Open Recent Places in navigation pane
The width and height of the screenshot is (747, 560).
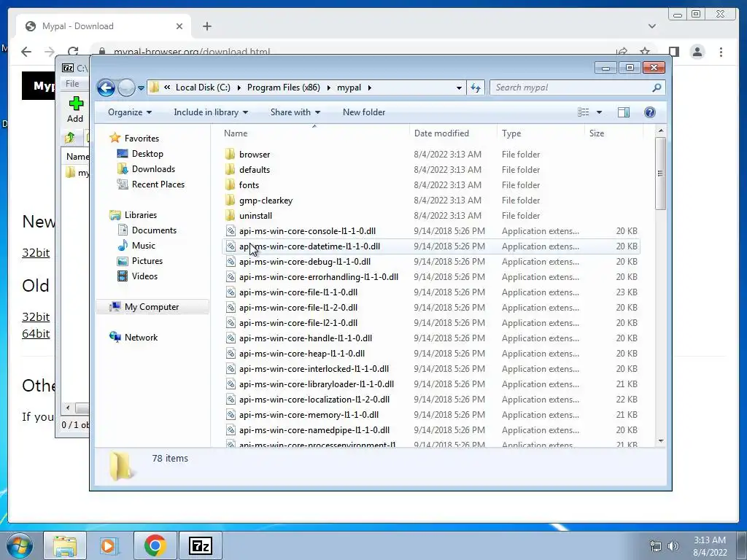pos(158,184)
